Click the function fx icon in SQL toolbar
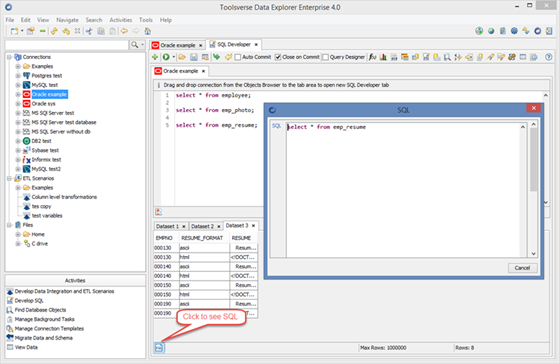The width and height of the screenshot is (560, 364). click(x=372, y=57)
